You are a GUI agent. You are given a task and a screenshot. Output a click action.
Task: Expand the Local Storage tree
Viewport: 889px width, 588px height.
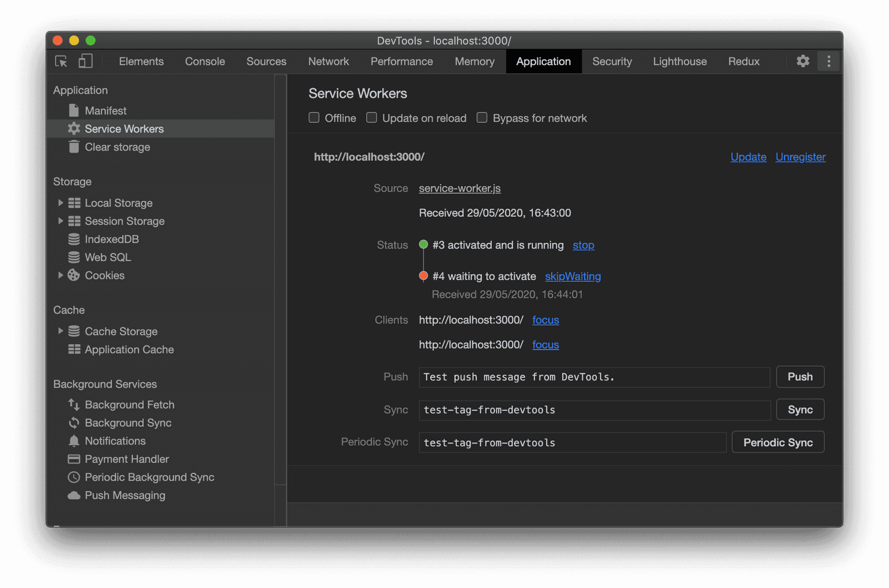(x=61, y=203)
